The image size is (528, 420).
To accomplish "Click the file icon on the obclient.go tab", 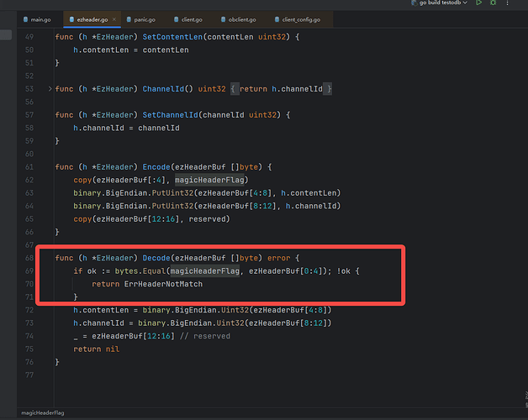I will click(x=223, y=19).
